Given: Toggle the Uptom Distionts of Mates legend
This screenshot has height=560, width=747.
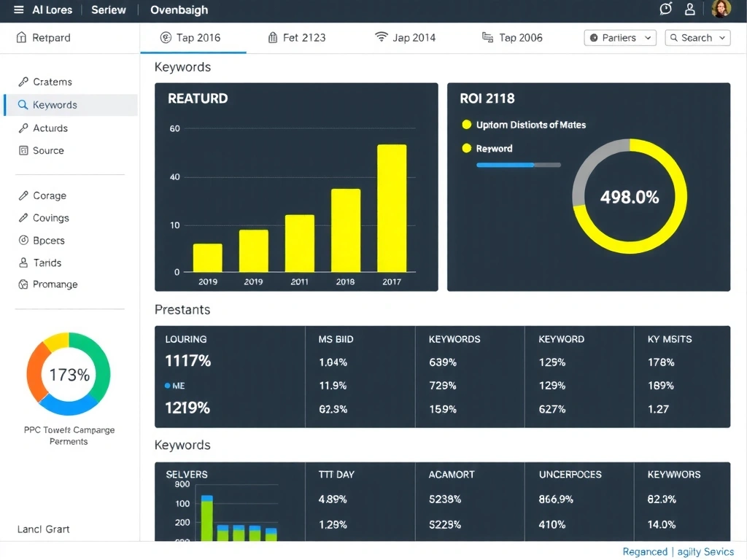Looking at the screenshot, I should (467, 125).
